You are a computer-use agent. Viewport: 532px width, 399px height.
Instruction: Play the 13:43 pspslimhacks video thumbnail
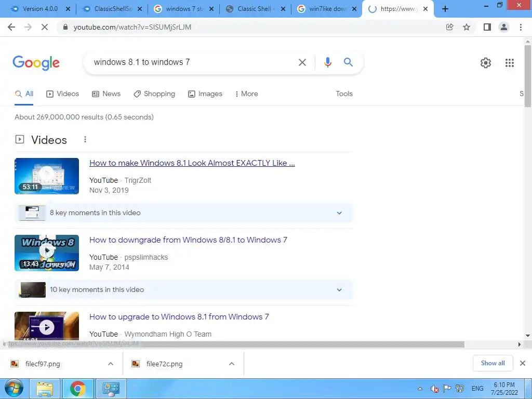[x=47, y=253]
